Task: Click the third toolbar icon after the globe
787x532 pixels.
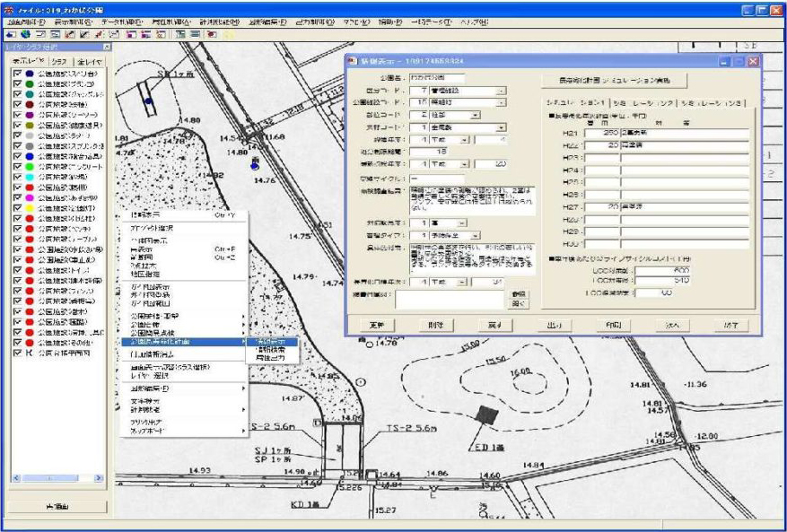Action: pos(70,34)
